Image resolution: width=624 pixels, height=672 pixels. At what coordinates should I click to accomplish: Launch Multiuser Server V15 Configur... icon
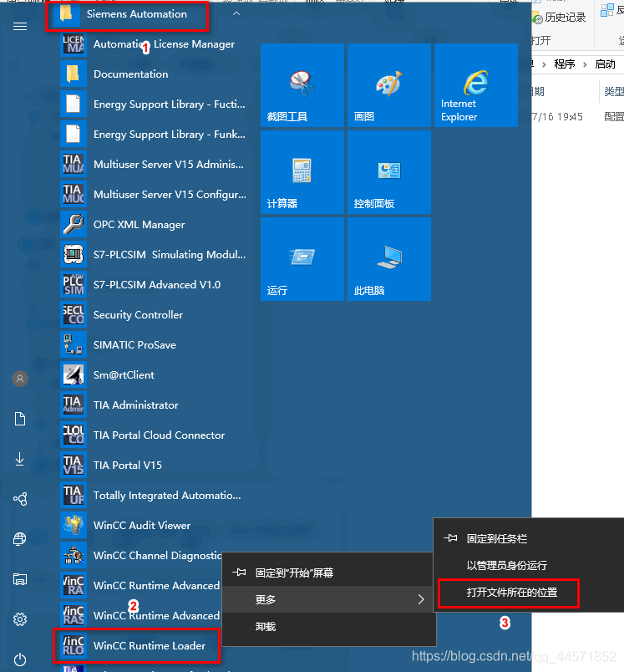(74, 194)
